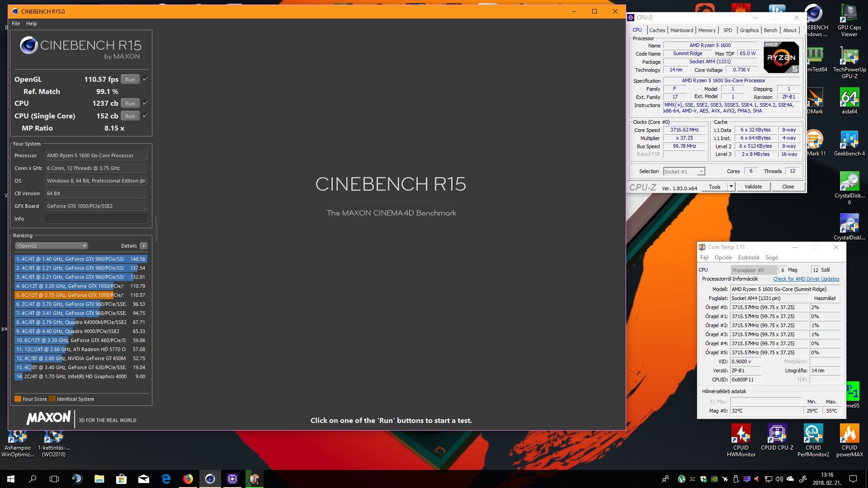Launch aida64 desktop shortcut
The image size is (868, 488).
[x=849, y=101]
